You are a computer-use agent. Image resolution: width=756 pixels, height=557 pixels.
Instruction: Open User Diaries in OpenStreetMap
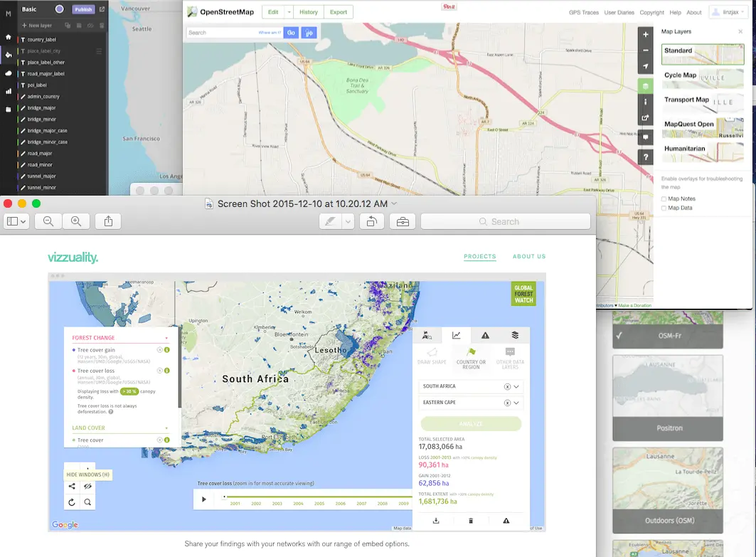point(619,13)
